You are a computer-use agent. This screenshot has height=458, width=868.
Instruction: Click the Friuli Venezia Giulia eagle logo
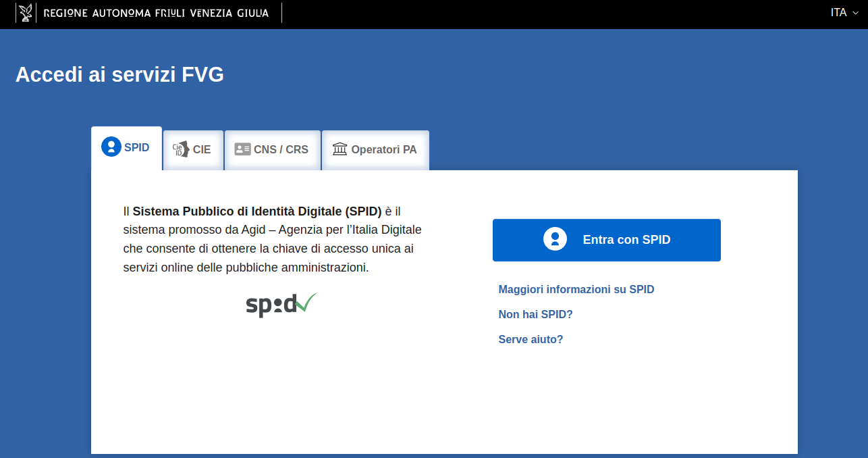click(26, 13)
